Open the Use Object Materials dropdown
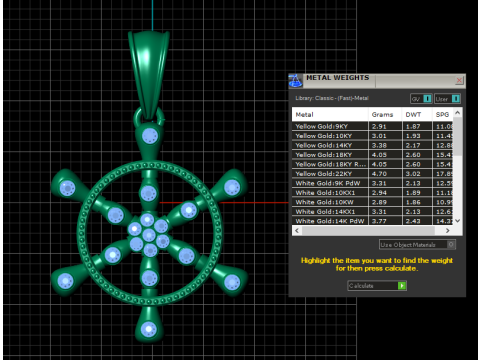The width and height of the screenshot is (480, 360). [x=417, y=245]
